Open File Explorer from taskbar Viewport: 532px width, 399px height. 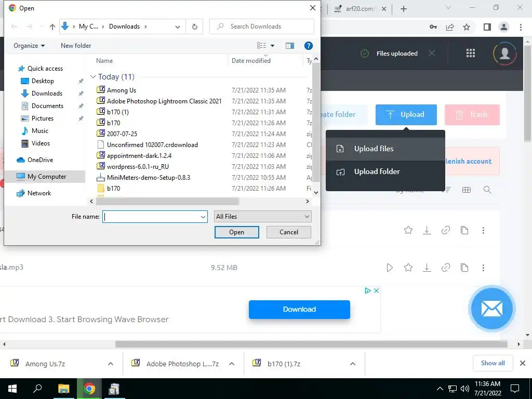point(63,389)
